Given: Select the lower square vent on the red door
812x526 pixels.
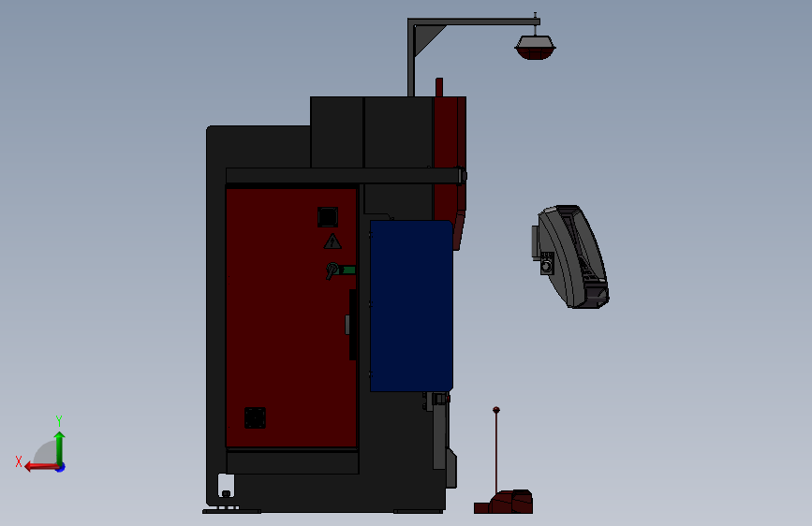Looking at the screenshot, I should pos(255,417).
